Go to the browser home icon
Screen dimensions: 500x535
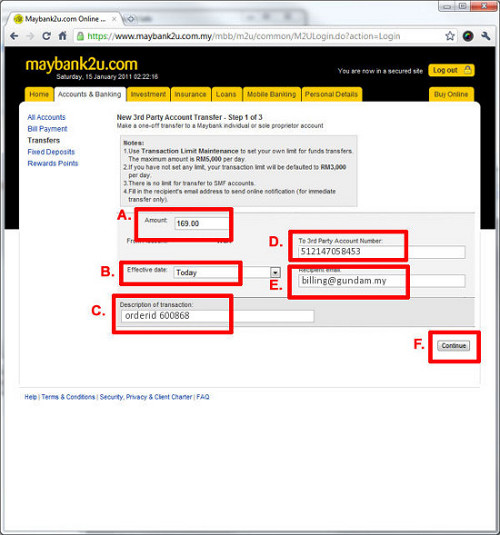62,36
